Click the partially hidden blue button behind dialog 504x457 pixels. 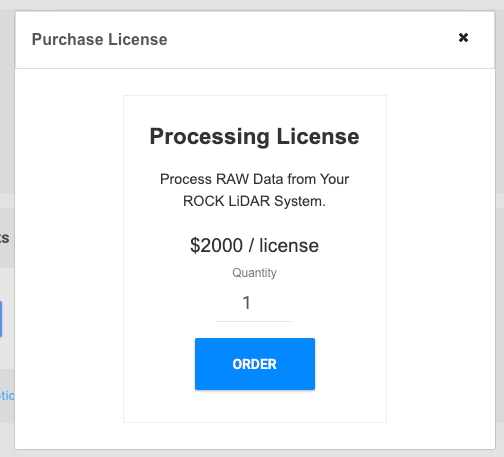(x=1, y=319)
